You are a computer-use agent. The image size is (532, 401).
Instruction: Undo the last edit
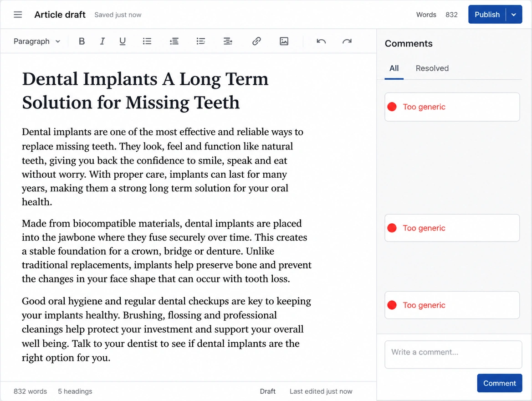click(x=321, y=41)
